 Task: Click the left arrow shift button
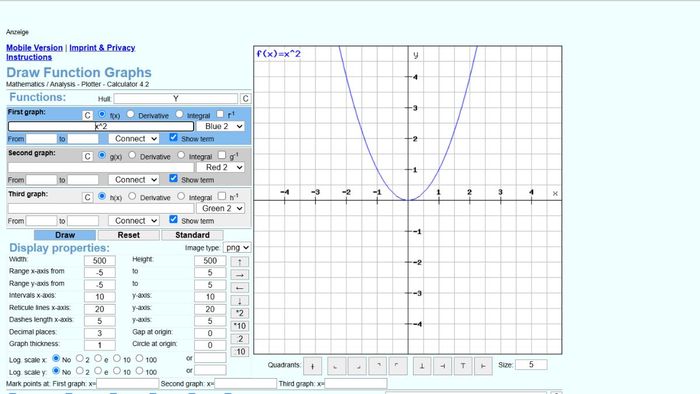[240, 288]
